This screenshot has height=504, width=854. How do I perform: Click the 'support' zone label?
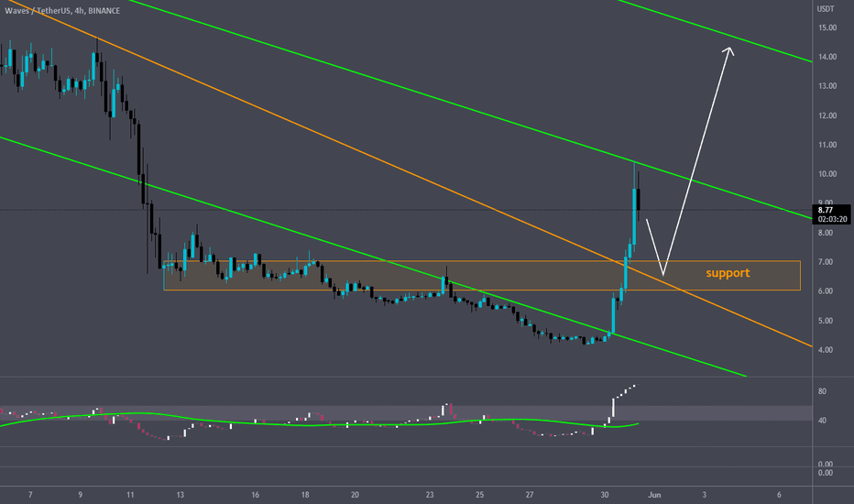tap(728, 273)
